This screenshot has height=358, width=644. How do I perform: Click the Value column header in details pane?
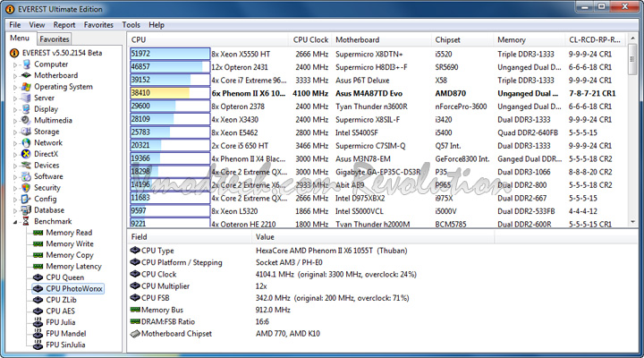(x=373, y=237)
